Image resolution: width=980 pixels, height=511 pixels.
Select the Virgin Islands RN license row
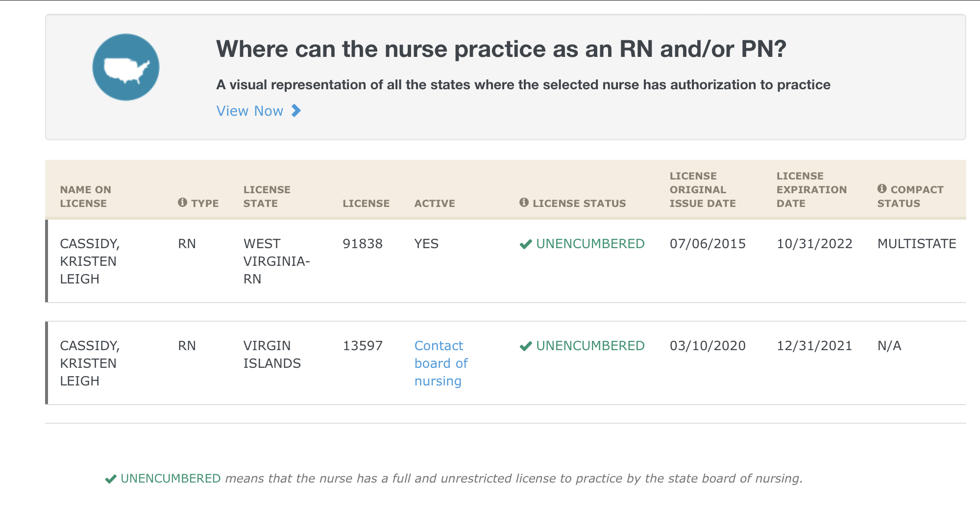click(x=490, y=363)
